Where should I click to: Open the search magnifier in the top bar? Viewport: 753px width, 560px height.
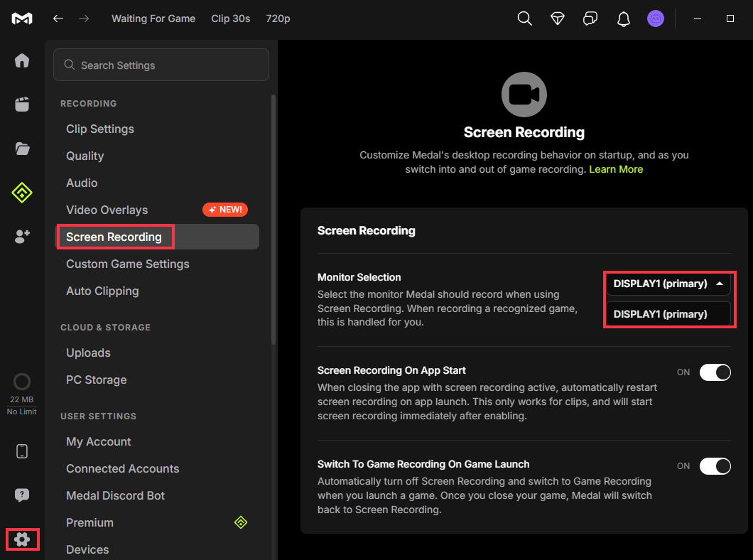524,19
